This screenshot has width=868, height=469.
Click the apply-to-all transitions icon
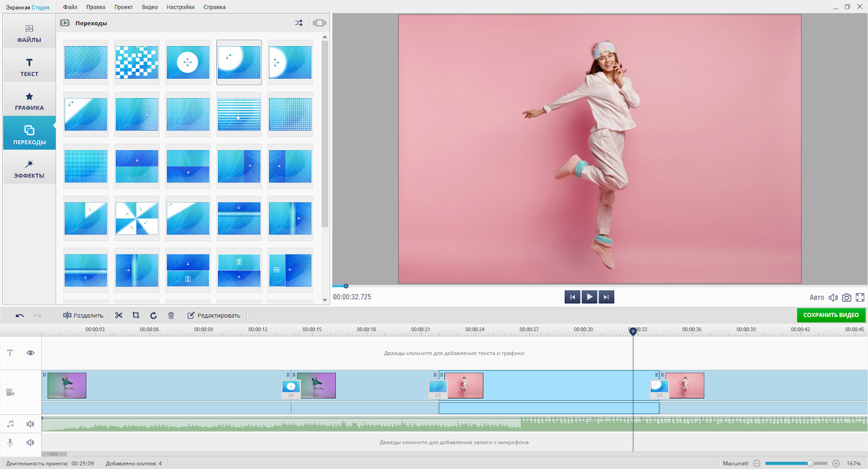click(320, 23)
